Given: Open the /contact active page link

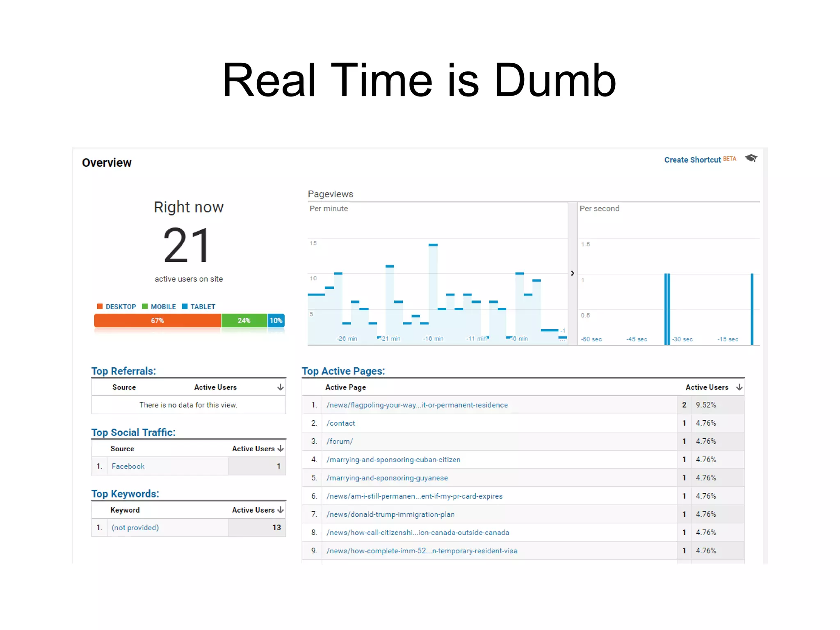Looking at the screenshot, I should [341, 423].
